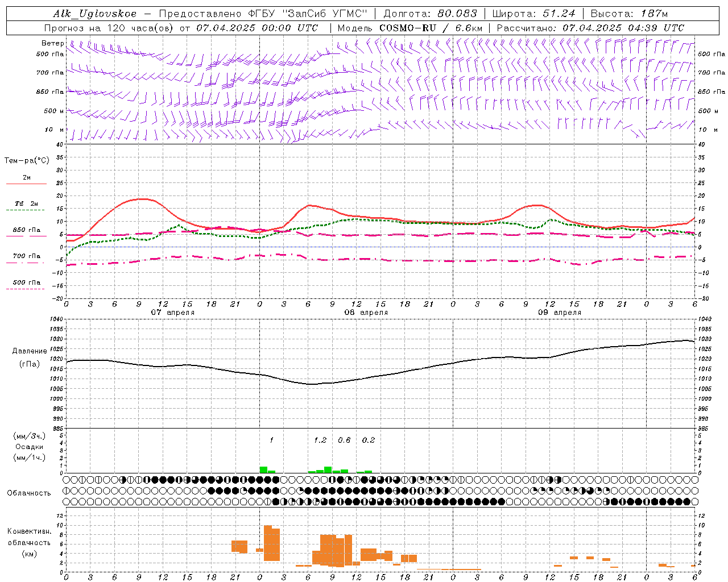Click the '08 апреля' date label
The image size is (728, 582).
(366, 313)
